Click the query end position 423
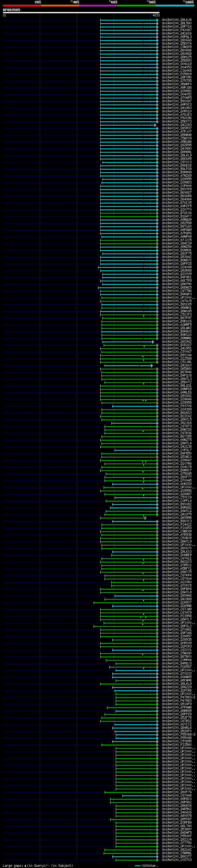The width and height of the screenshot is (197, 868). (x=155, y=15)
